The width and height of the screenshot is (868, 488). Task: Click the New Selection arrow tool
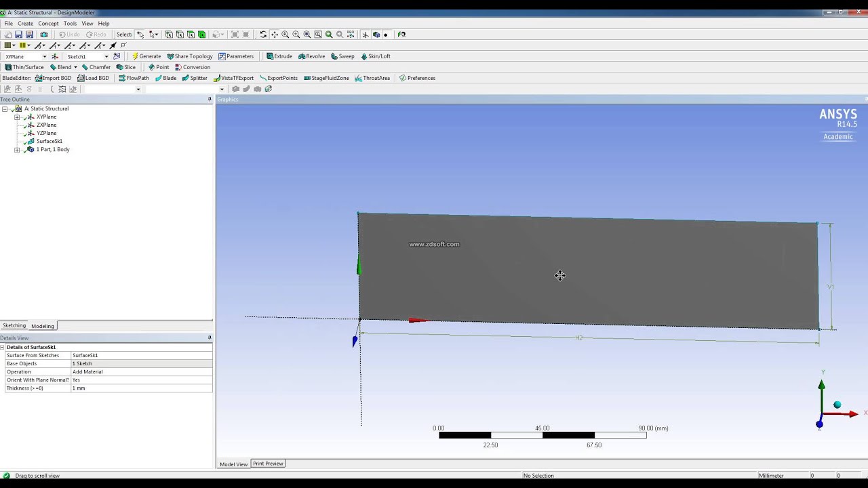[x=140, y=35]
